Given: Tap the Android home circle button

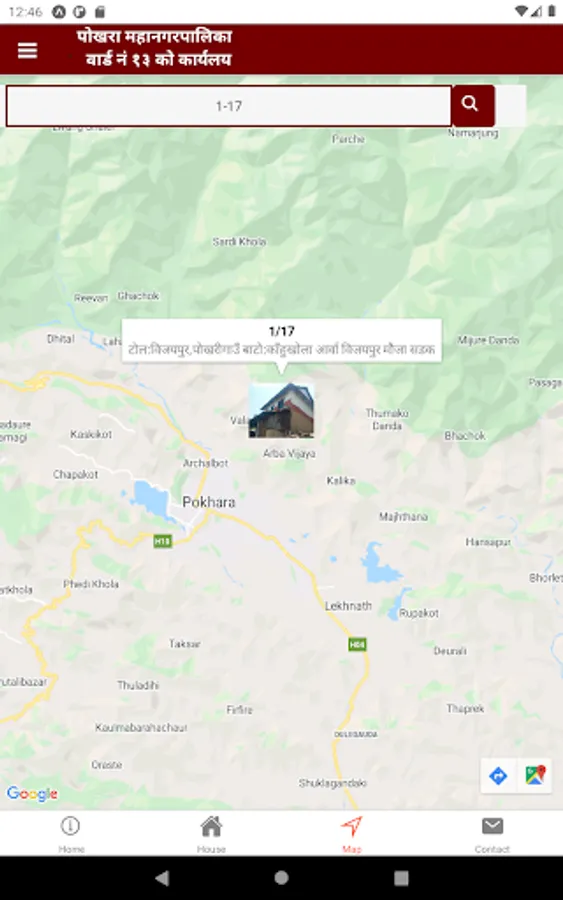Looking at the screenshot, I should pos(281,878).
